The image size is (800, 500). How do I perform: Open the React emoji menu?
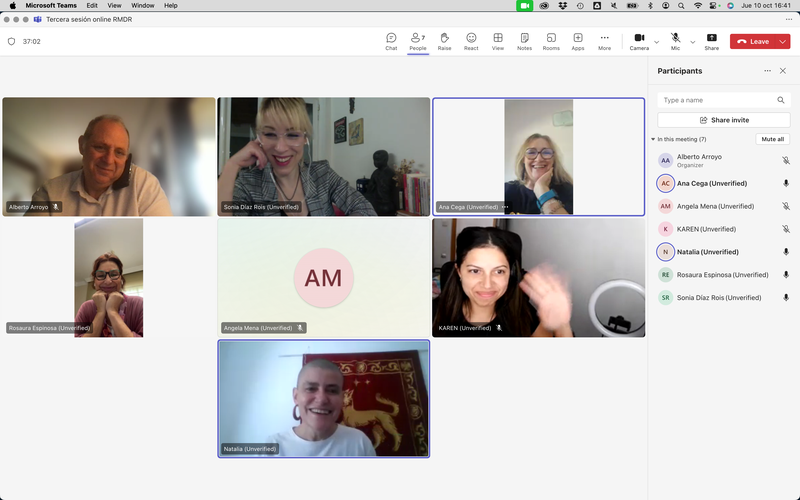471,41
